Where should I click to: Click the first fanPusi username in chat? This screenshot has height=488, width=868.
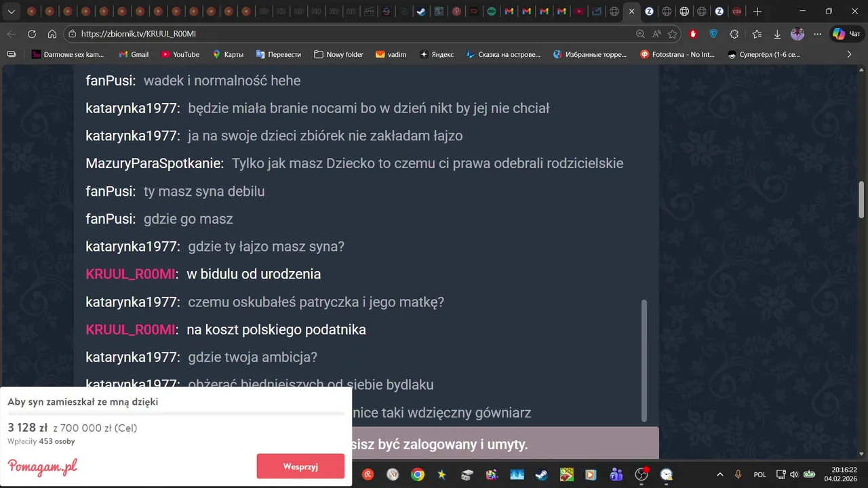[111, 81]
